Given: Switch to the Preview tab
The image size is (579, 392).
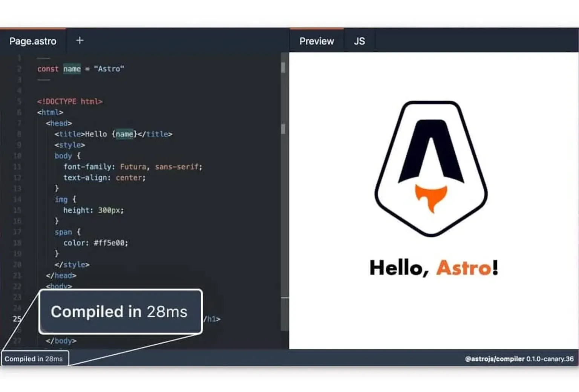Looking at the screenshot, I should tap(316, 41).
